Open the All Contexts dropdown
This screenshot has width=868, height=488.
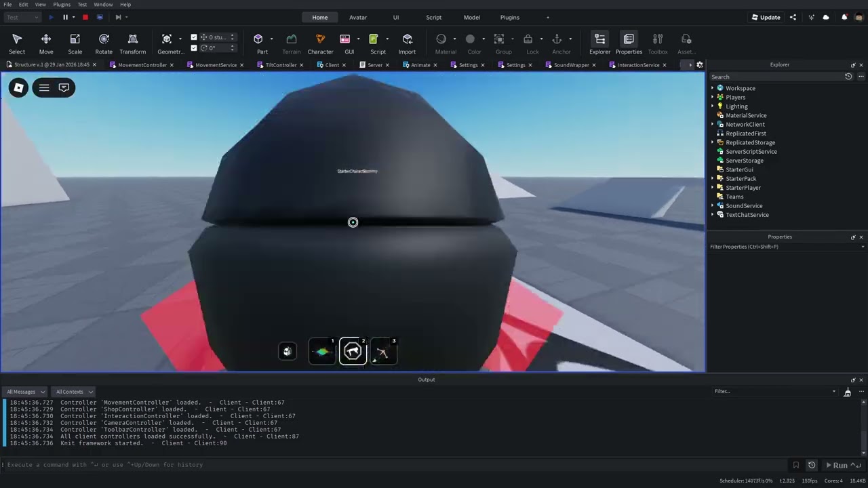coord(73,392)
